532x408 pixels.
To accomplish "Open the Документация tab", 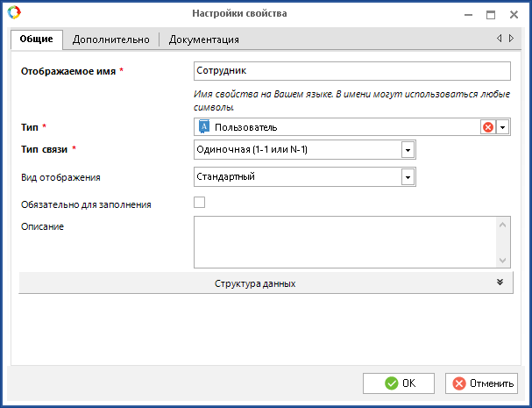I will click(203, 39).
